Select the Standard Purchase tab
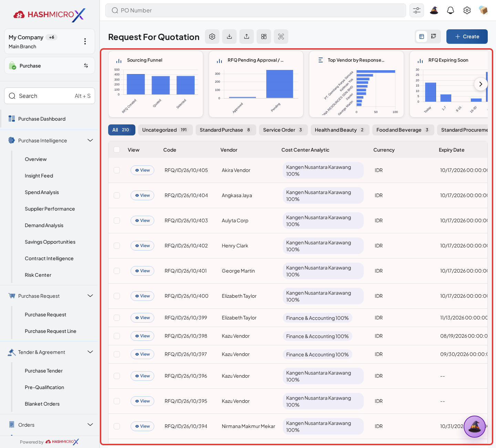Screen dimensions: 496x448 click(x=226, y=130)
